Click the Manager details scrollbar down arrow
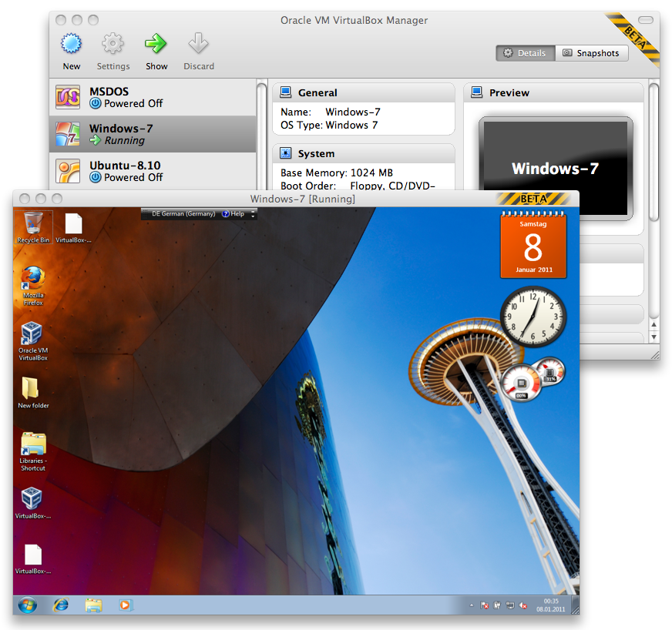Screen dimensions: 672x630 [654, 337]
